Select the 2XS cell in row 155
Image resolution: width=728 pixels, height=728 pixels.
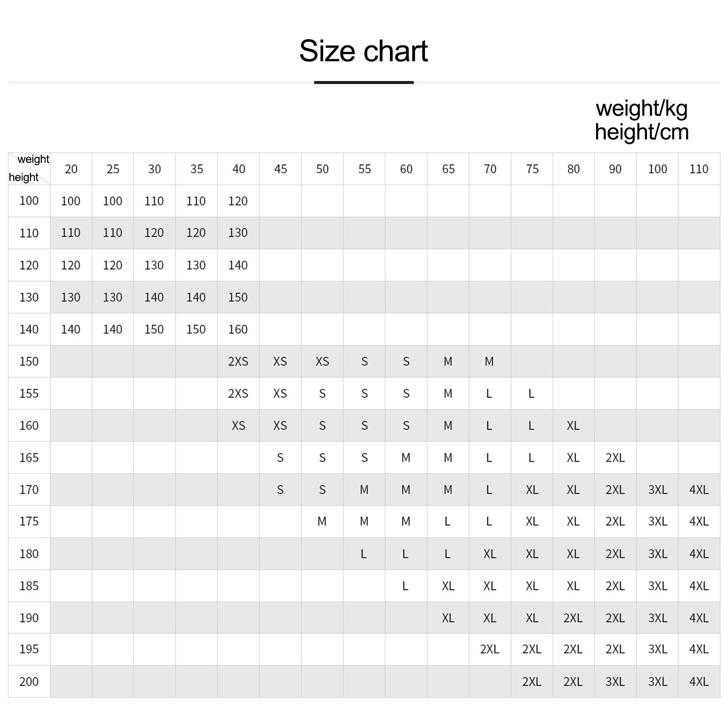point(238,394)
